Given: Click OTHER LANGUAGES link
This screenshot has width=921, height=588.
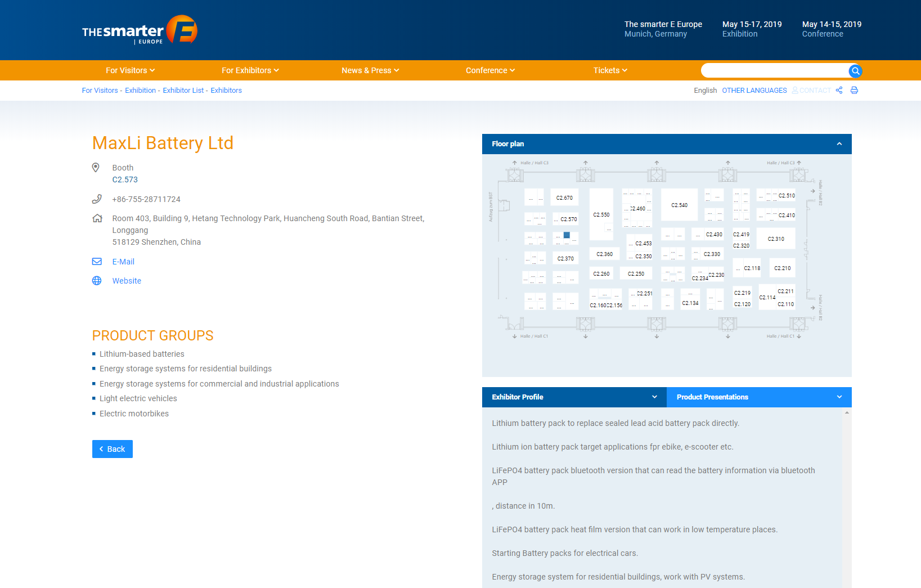Looking at the screenshot, I should coord(754,91).
